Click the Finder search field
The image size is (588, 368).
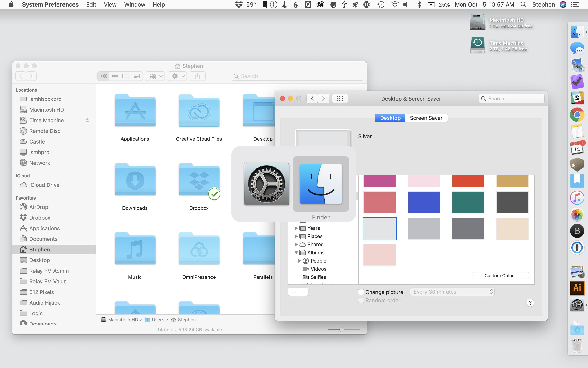(x=297, y=76)
